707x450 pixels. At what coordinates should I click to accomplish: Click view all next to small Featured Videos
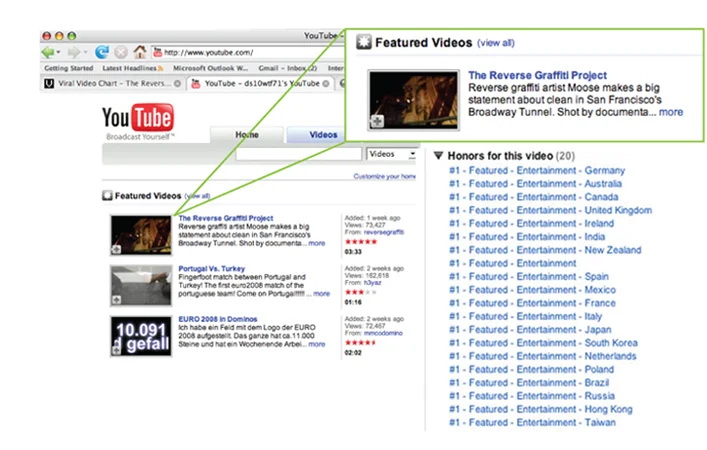[197, 196]
